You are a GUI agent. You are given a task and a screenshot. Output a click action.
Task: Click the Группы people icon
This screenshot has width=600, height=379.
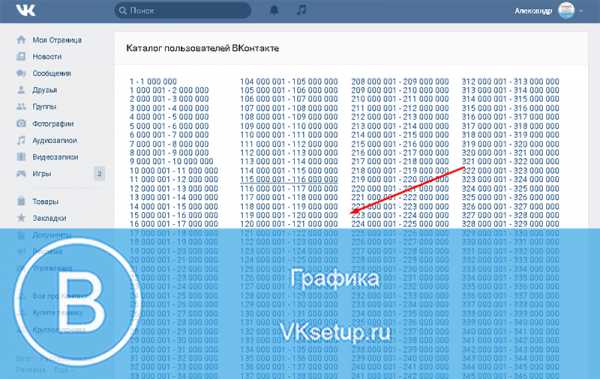pyautogui.click(x=21, y=106)
